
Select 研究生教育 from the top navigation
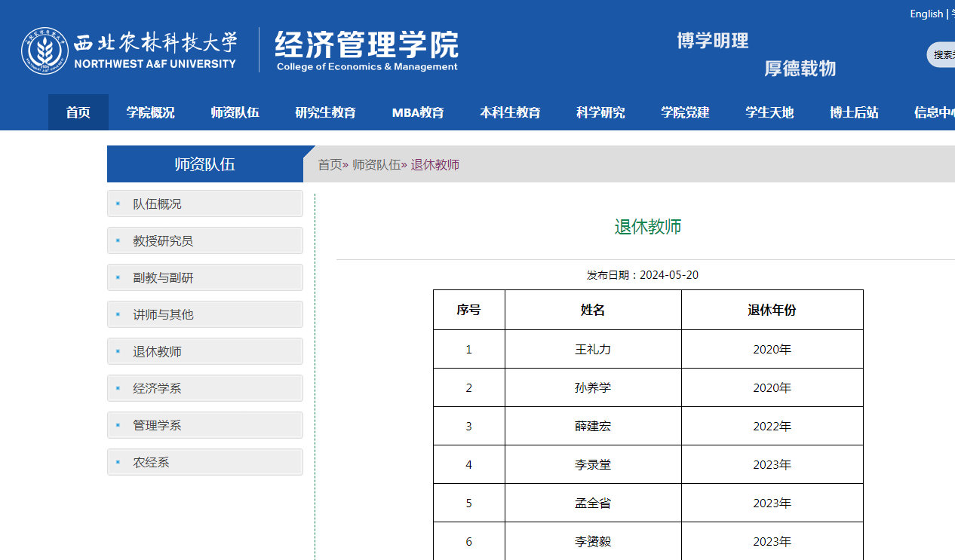(x=326, y=112)
